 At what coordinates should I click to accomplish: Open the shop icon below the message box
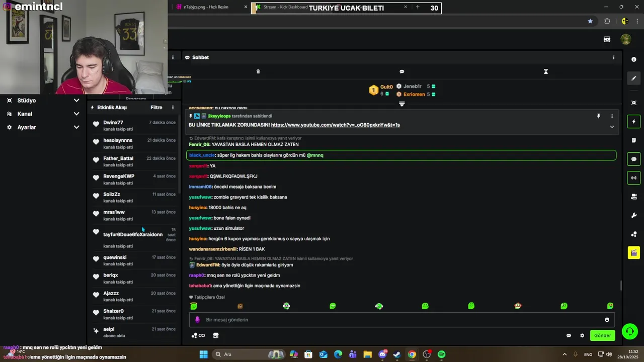coord(216,335)
